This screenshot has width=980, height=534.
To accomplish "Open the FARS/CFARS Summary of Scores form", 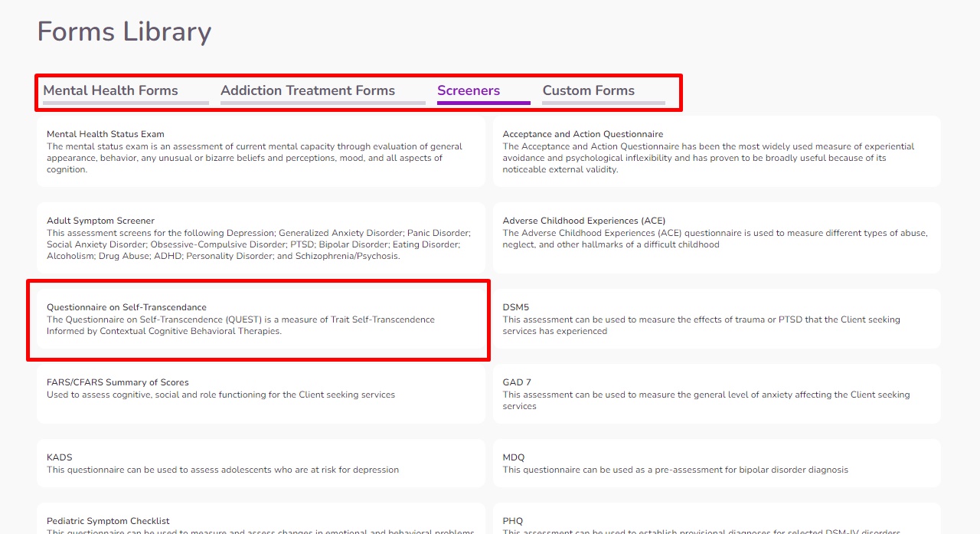I will pyautogui.click(x=260, y=394).
